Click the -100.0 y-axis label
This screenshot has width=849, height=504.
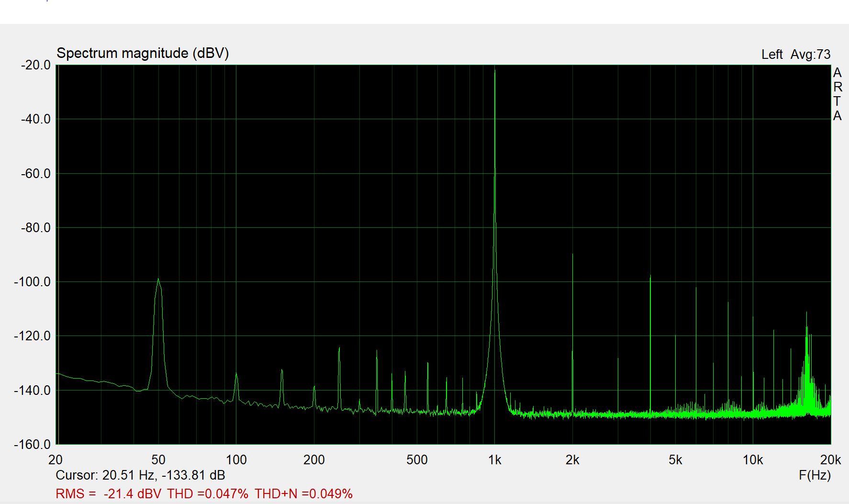(x=33, y=282)
